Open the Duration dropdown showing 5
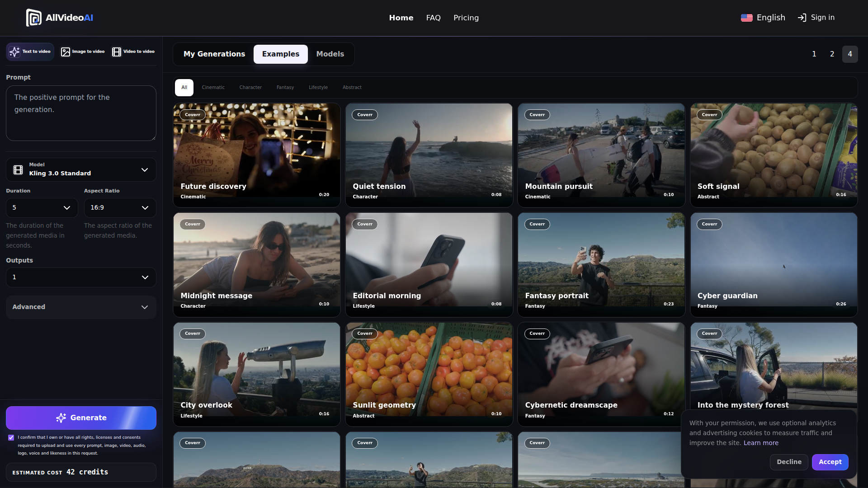The height and width of the screenshot is (488, 868). point(42,208)
